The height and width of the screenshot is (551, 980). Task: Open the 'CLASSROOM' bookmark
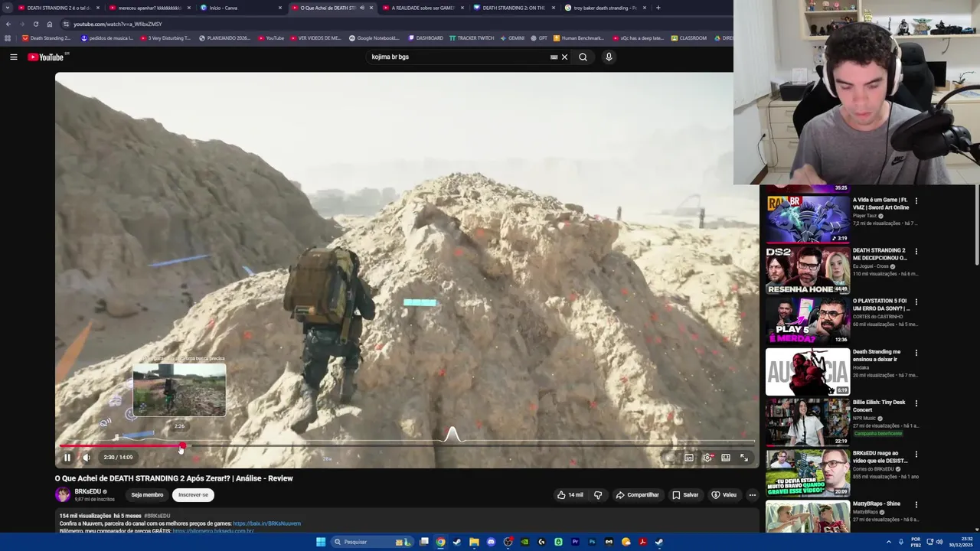tap(689, 37)
